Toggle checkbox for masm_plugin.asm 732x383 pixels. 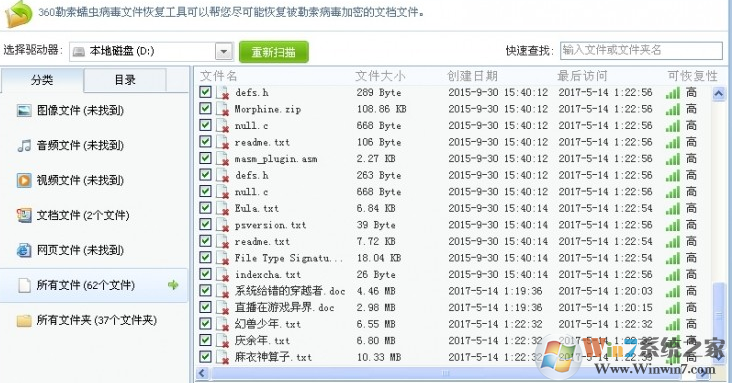click(x=205, y=158)
